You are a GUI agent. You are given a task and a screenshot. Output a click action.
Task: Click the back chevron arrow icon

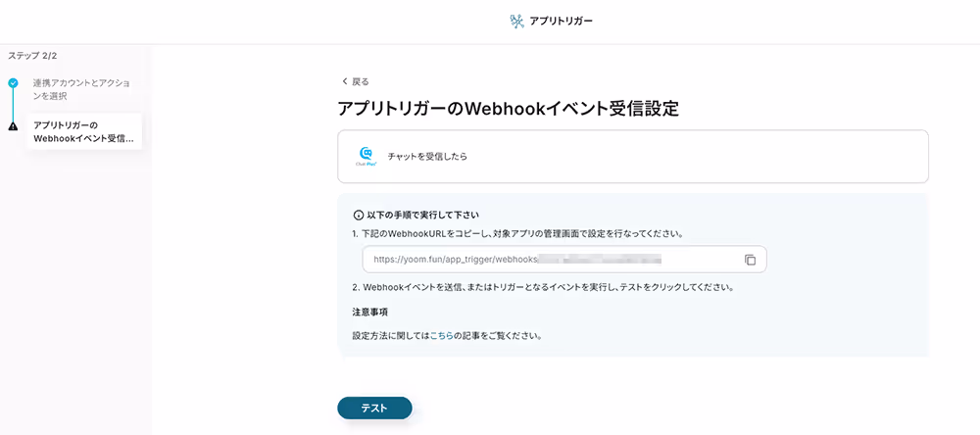344,81
